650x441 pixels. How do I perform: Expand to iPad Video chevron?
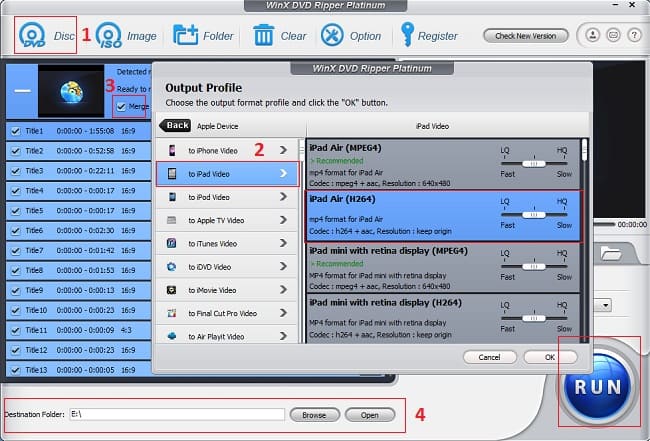(284, 173)
